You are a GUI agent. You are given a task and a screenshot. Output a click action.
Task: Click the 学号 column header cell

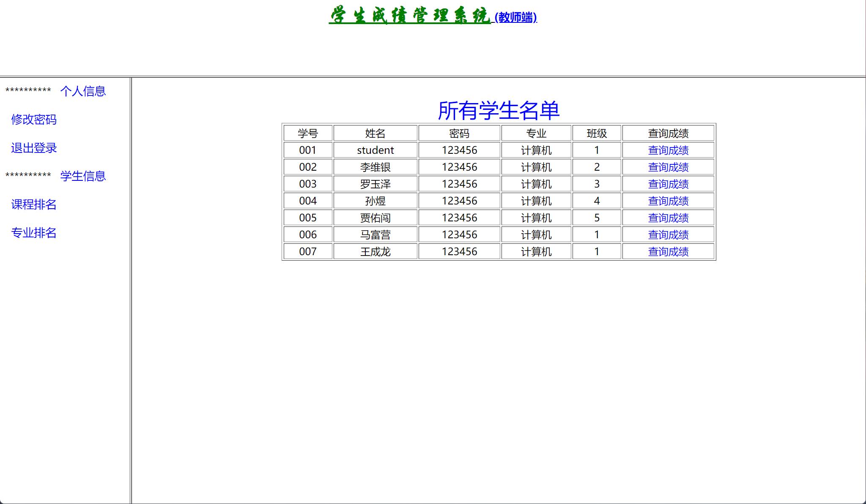[x=308, y=133]
